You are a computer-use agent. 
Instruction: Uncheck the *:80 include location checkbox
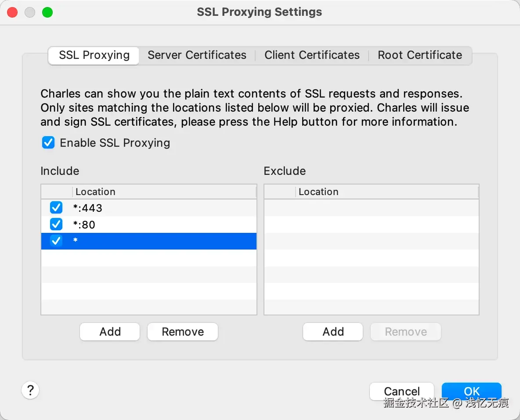pos(56,224)
